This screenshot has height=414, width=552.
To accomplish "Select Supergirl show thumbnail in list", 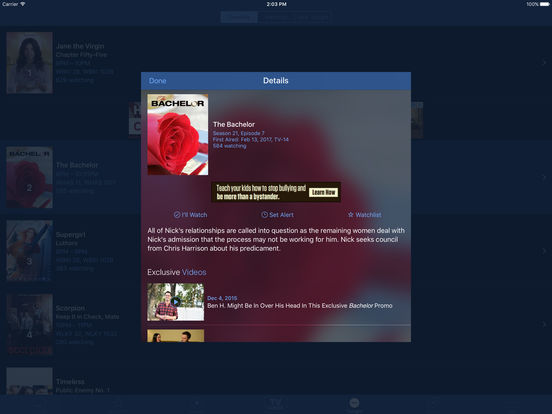I will click(x=30, y=251).
